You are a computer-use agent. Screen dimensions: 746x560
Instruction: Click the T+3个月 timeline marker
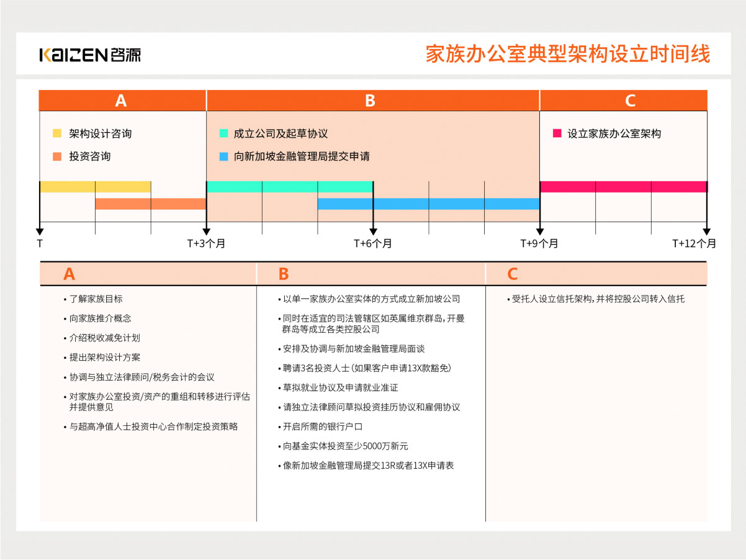(206, 243)
